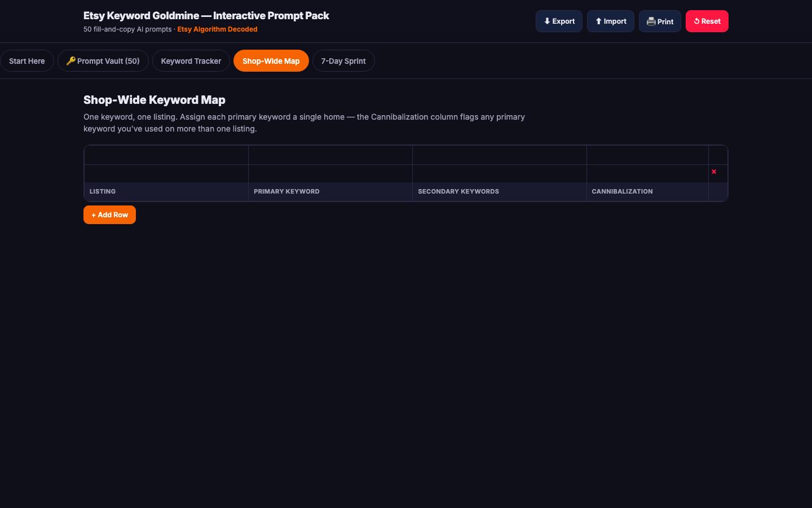
Task: Click the Export button
Action: point(559,21)
